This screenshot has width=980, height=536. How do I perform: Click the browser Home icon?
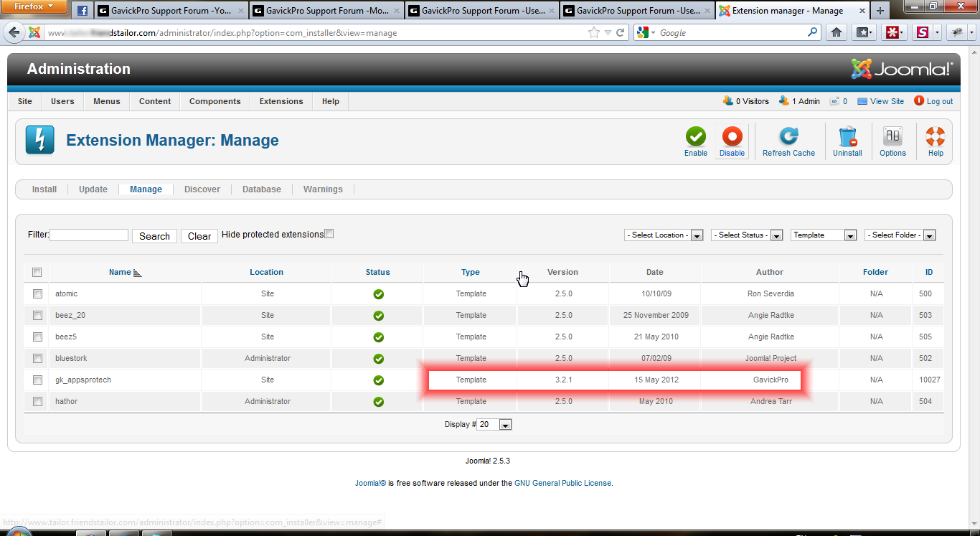click(837, 32)
